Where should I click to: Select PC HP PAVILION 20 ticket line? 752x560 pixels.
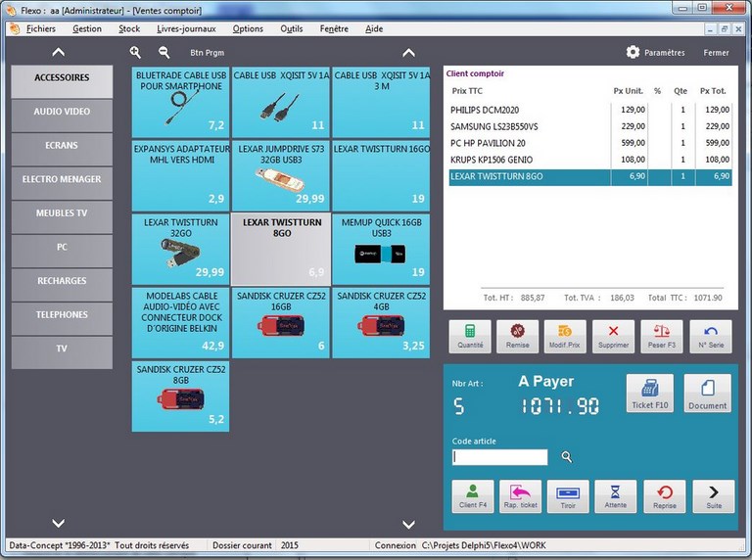tap(590, 143)
